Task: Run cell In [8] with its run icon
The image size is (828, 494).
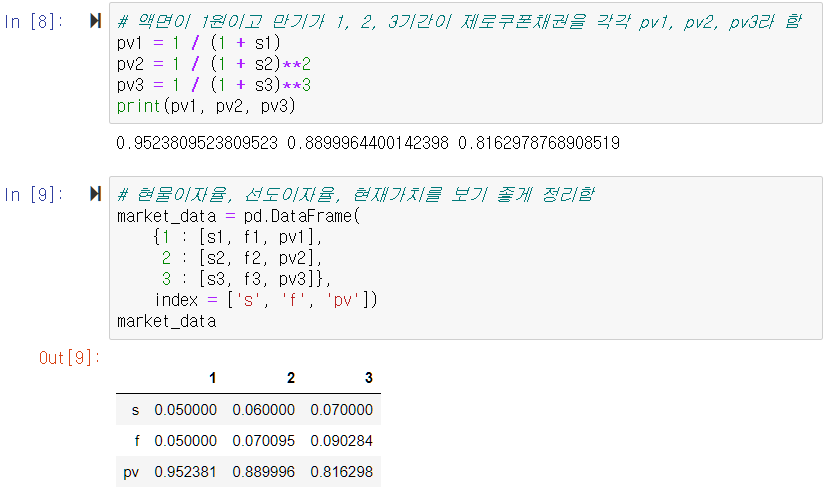Action: (x=95, y=21)
